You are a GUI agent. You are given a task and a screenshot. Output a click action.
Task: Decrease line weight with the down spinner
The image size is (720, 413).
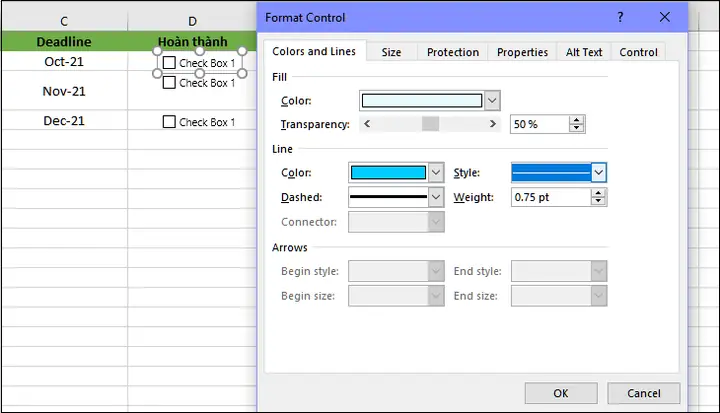coord(598,201)
